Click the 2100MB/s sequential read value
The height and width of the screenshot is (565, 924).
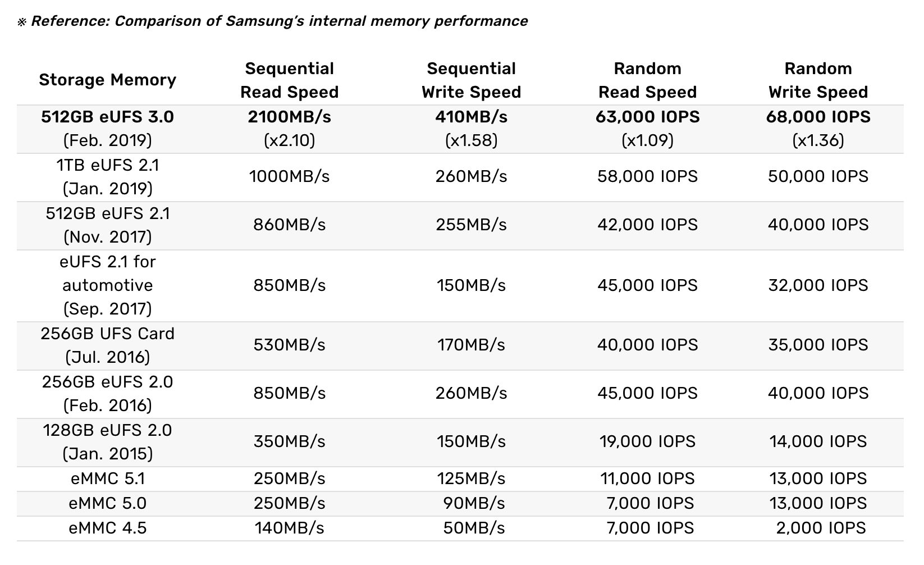coord(289,117)
